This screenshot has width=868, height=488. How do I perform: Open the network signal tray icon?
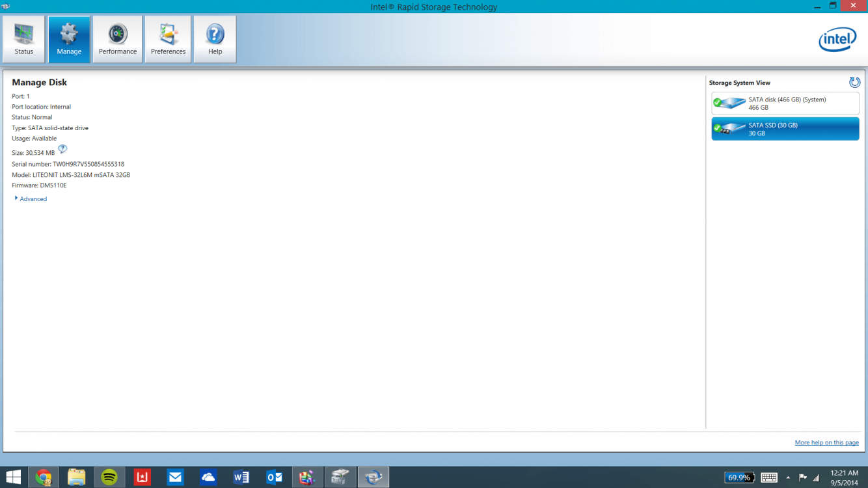click(x=816, y=478)
